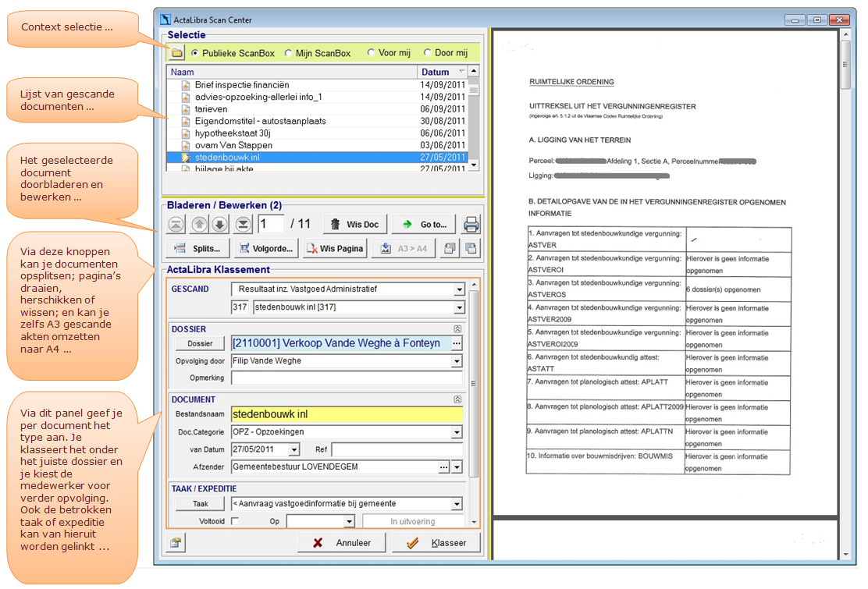Click icon beside tarieven document
The width and height of the screenshot is (868, 589).
[x=186, y=109]
